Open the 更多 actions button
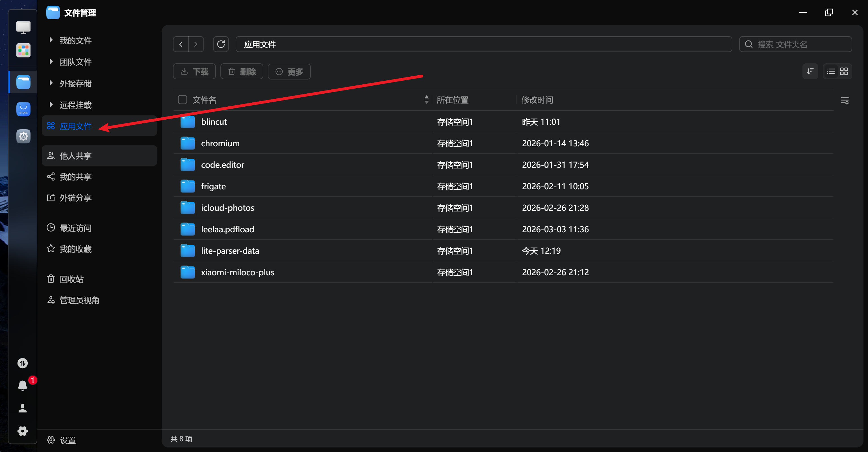 289,72
